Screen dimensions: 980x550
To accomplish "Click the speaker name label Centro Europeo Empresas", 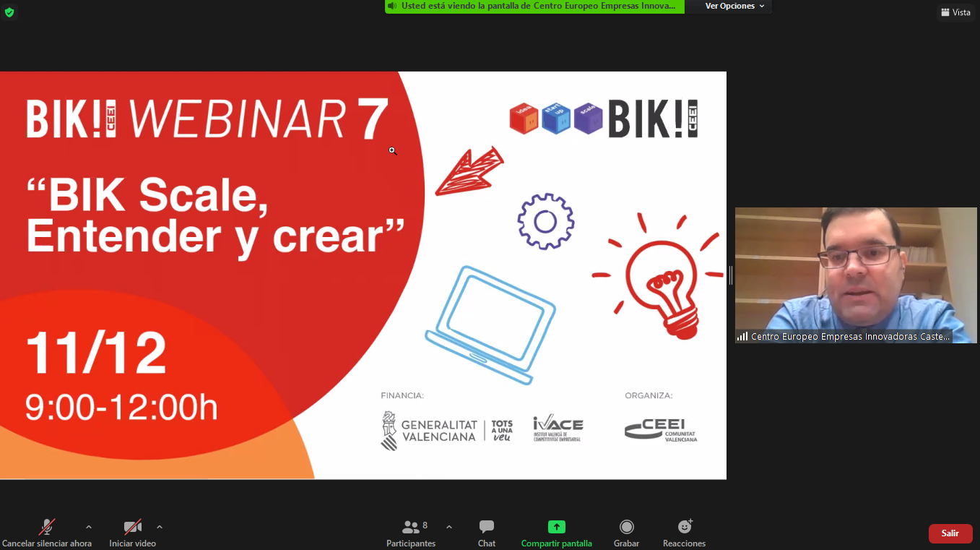I will coord(850,337).
